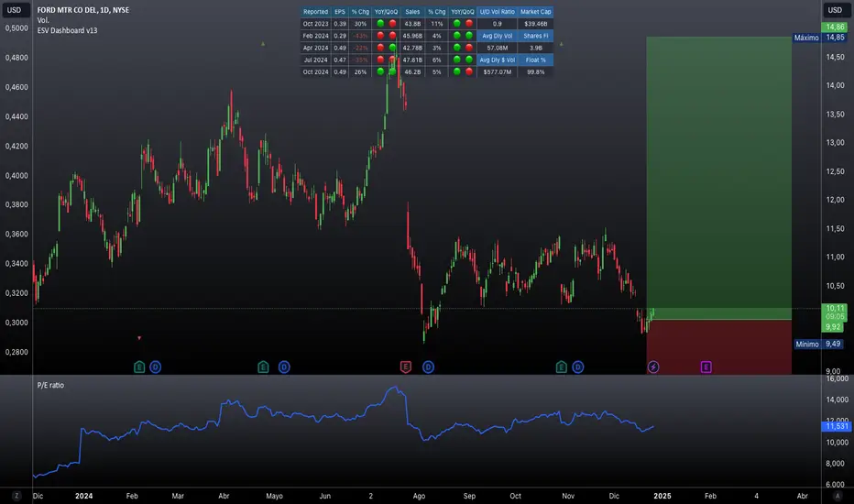Click the Market Cap header in dashboard table
Screen dimensions: 854x504
pos(535,12)
